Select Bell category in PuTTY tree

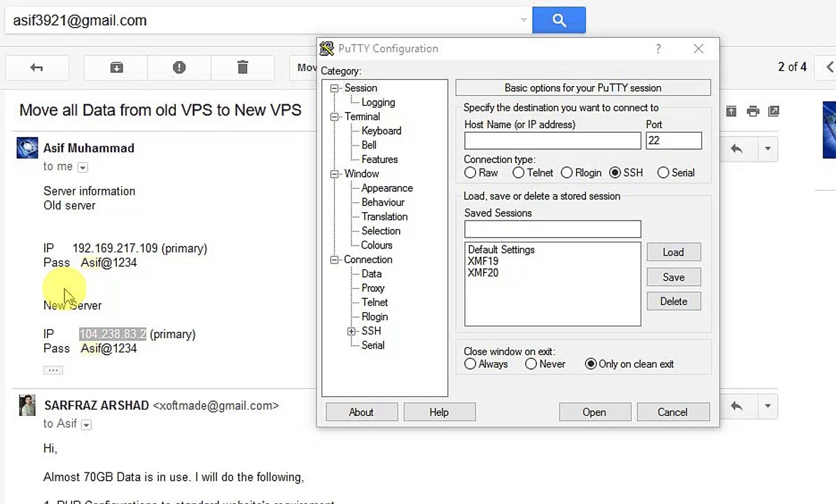pyautogui.click(x=369, y=145)
